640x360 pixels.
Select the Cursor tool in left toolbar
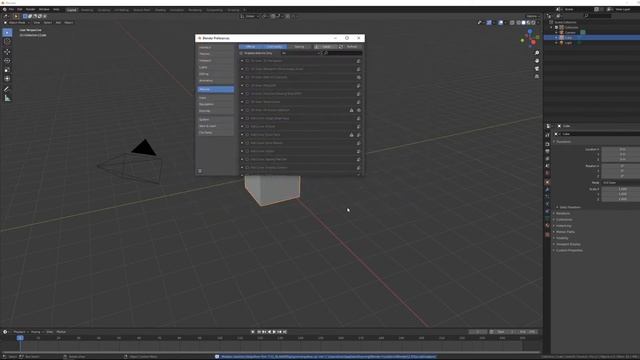point(7,41)
